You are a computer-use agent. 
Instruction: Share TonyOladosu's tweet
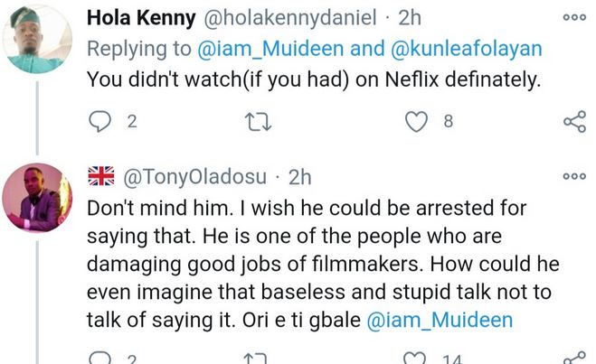[x=573, y=359]
